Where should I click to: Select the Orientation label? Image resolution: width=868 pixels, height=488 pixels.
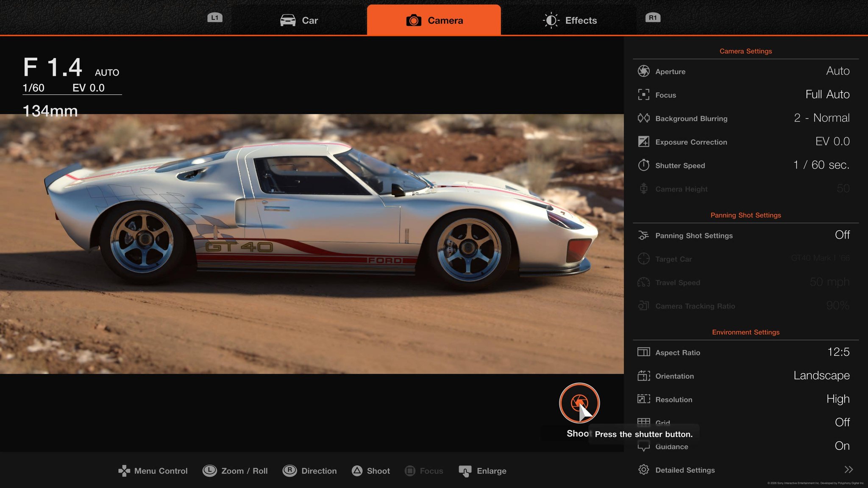674,376
